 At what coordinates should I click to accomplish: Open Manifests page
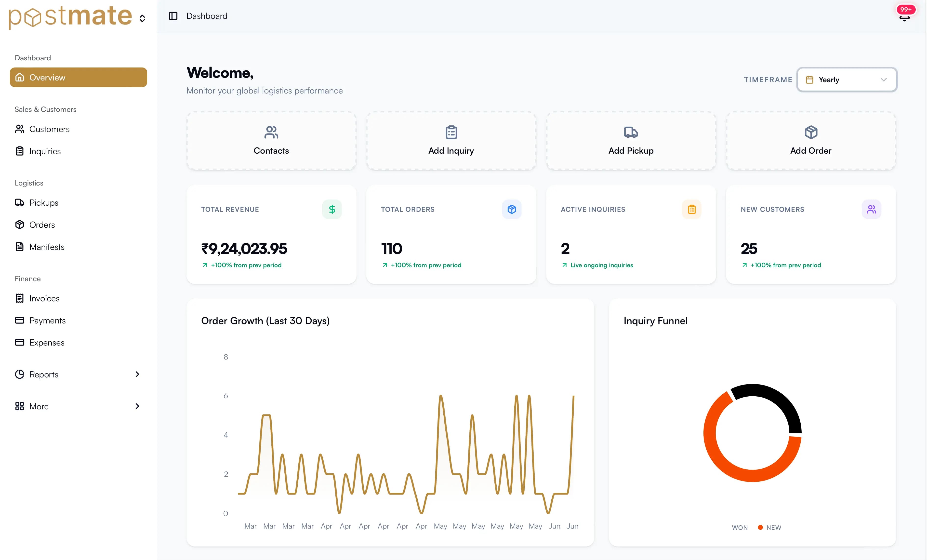tap(78, 247)
